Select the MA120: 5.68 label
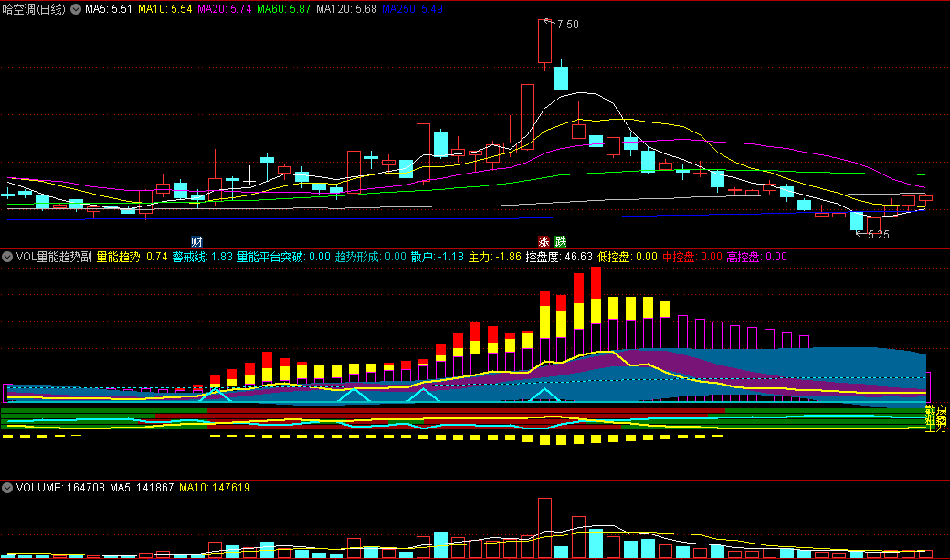 tap(346, 9)
